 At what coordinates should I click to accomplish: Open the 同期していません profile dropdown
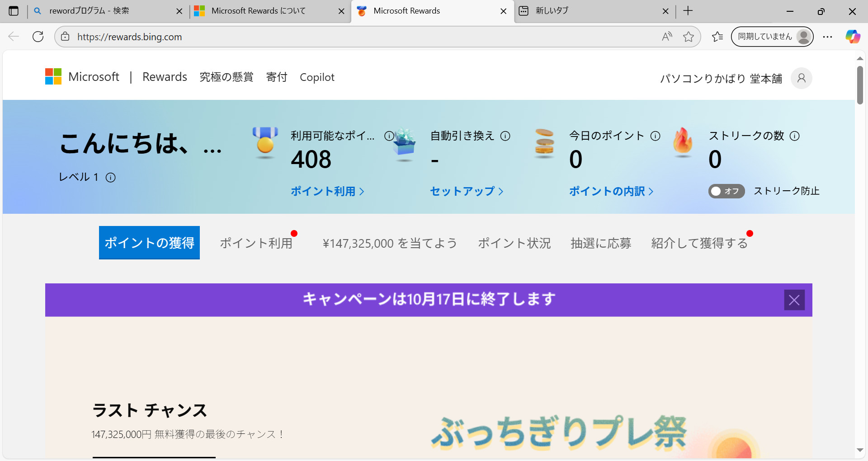pos(771,37)
